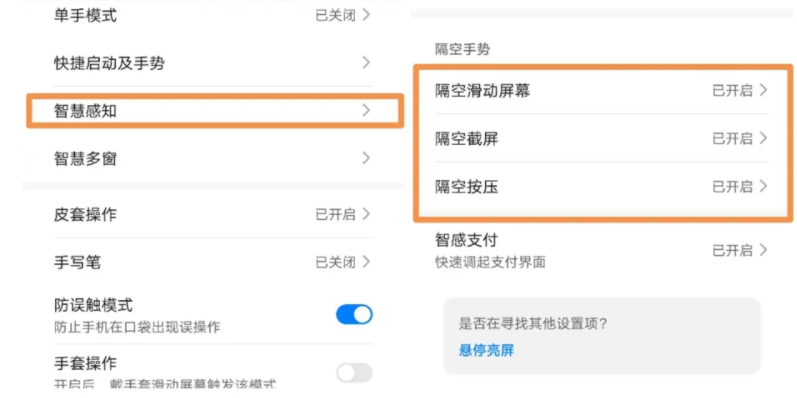Open 智感支付 payment setting
The height and width of the screenshot is (398, 797).
tap(602, 250)
